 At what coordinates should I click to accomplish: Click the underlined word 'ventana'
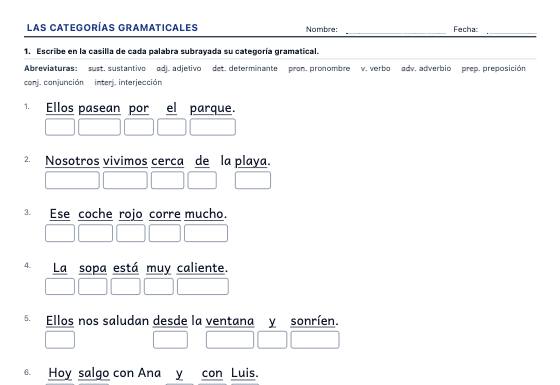point(230,321)
